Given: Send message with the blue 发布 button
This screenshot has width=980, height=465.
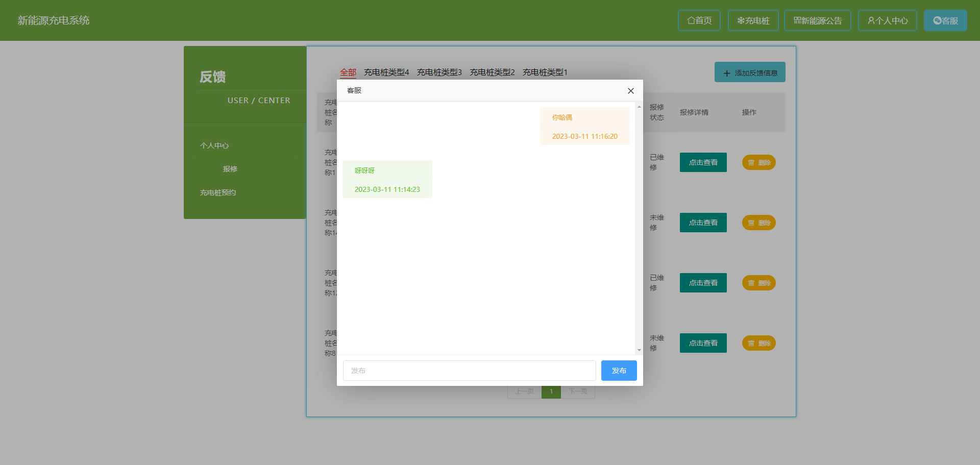Looking at the screenshot, I should tap(619, 371).
